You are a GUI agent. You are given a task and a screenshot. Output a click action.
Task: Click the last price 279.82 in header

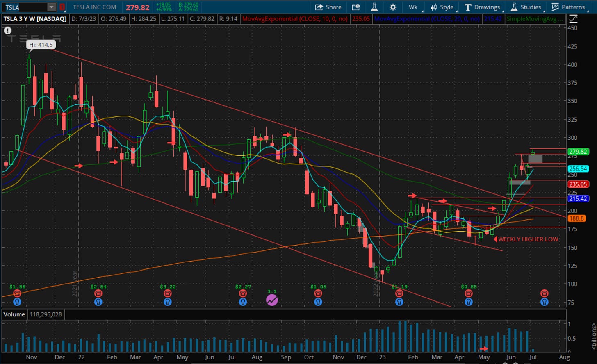137,7
